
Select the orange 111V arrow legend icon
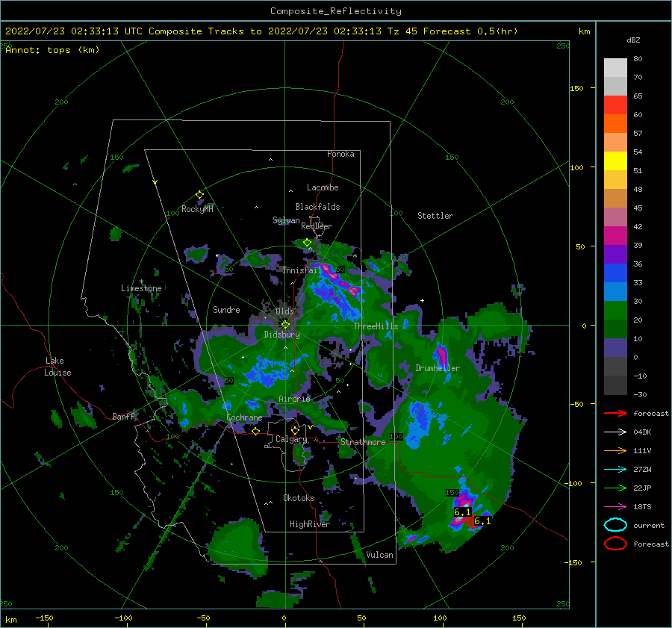[x=615, y=450]
